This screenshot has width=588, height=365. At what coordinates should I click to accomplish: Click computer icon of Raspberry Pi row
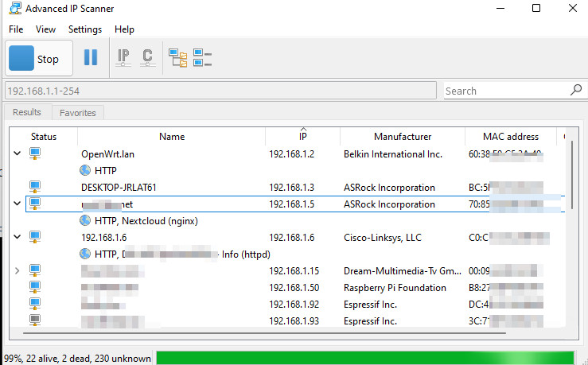coord(35,287)
